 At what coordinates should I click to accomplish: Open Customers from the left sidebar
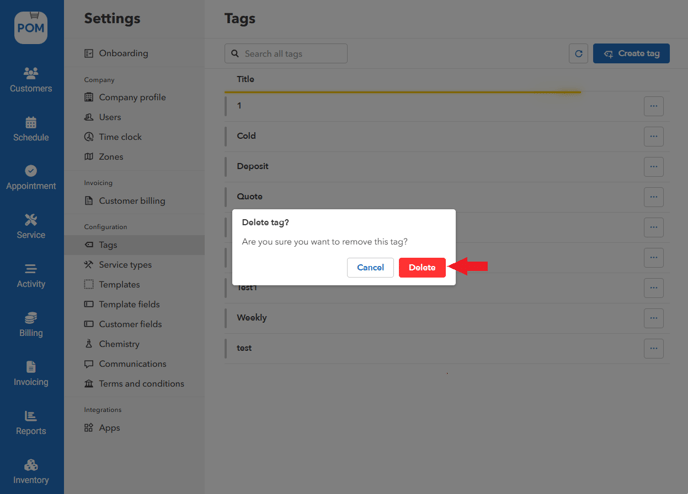coord(31,80)
